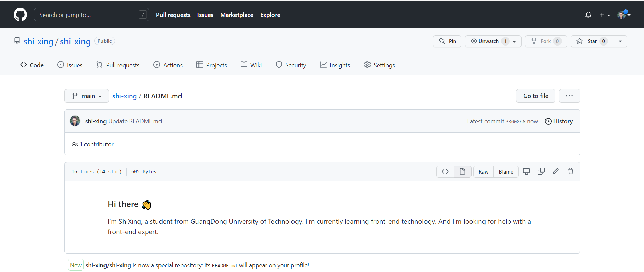Screen dimensions: 644x272
Task: Open the Settings tab
Action: (x=379, y=65)
